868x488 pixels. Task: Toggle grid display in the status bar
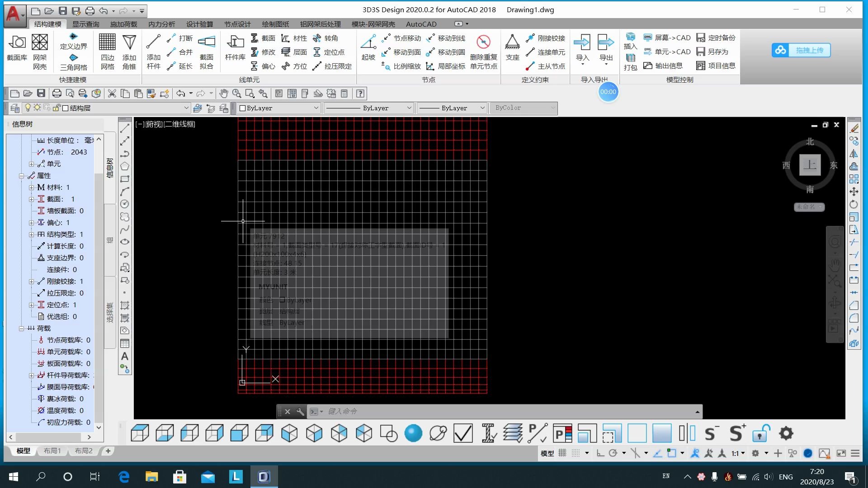point(562,453)
